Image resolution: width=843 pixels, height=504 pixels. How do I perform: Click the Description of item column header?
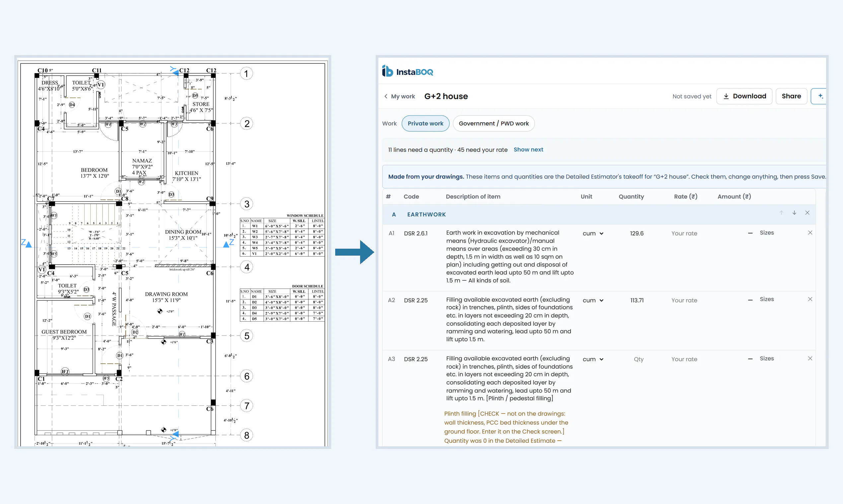[x=473, y=196]
